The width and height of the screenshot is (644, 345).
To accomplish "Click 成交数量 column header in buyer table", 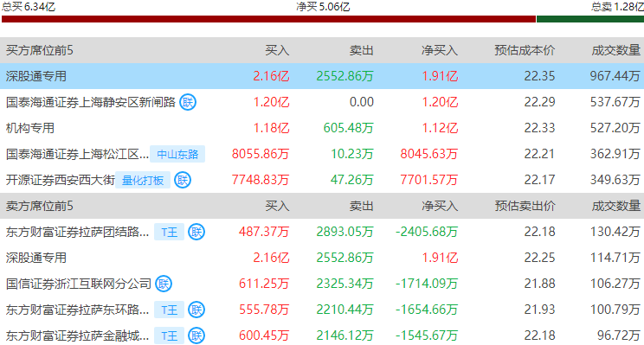I will pyautogui.click(x=615, y=50).
